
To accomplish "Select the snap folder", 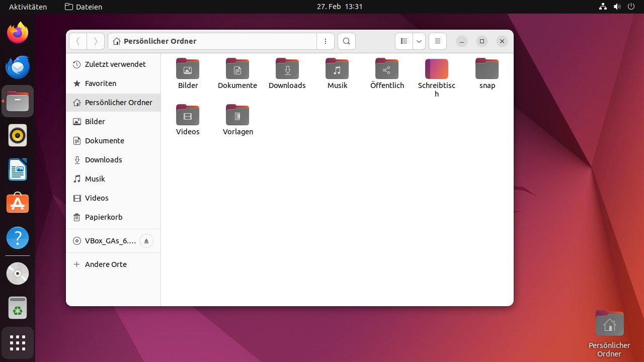I will point(487,69).
